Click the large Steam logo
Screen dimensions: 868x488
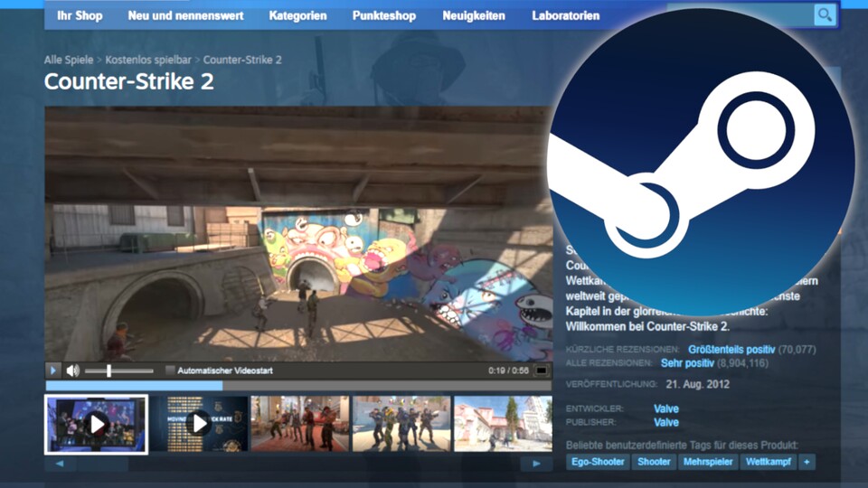[x=700, y=161]
